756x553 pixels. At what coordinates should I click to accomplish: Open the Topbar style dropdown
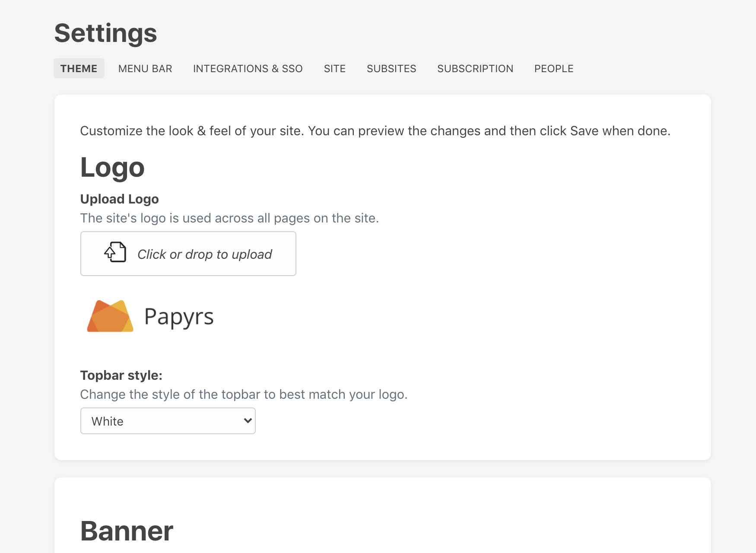pyautogui.click(x=168, y=421)
